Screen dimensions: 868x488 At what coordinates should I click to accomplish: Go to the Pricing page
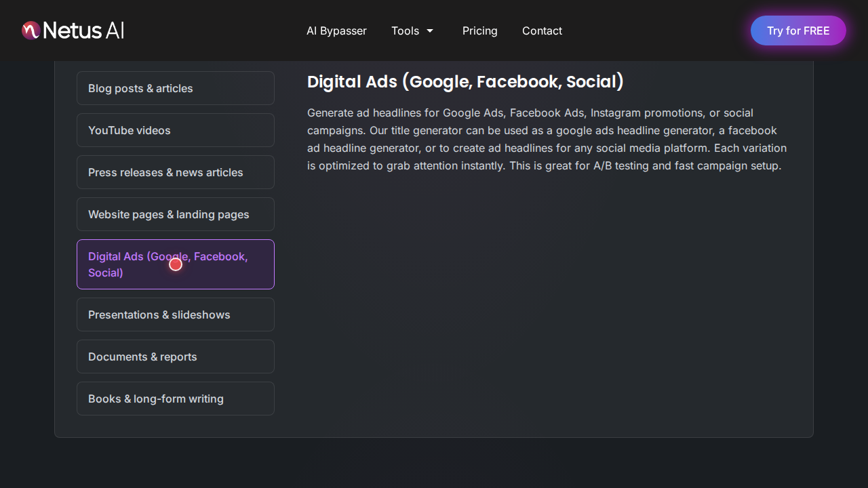[x=480, y=30]
